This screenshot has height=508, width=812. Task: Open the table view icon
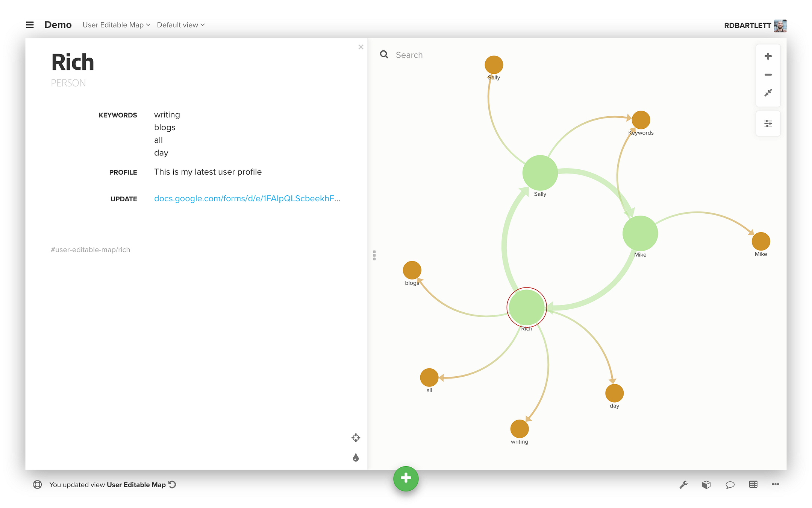tap(753, 485)
